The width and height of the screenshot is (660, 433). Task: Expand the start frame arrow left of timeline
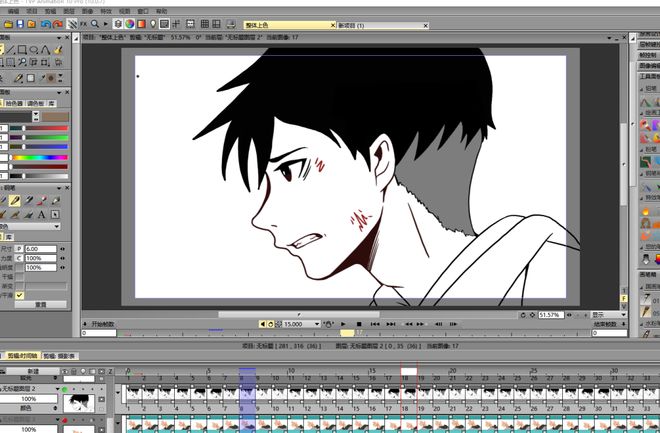(85, 324)
